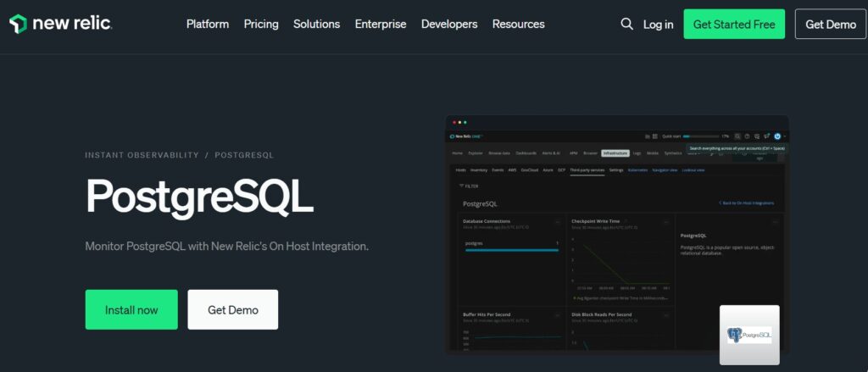
Task: Click the New Relic logo
Action: 60,24
